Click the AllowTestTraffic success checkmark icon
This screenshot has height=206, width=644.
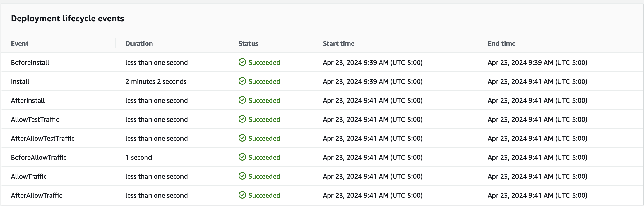coord(242,119)
